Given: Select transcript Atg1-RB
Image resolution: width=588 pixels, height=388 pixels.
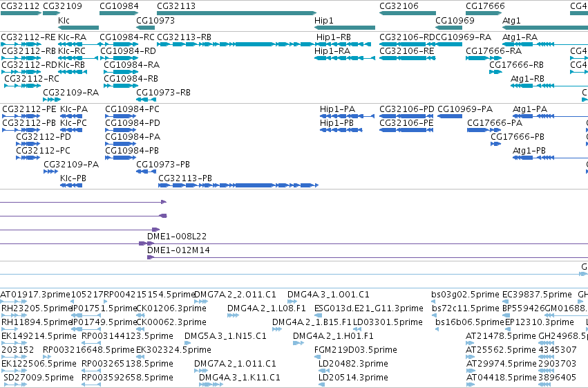Looking at the screenshot, I should (x=527, y=79).
